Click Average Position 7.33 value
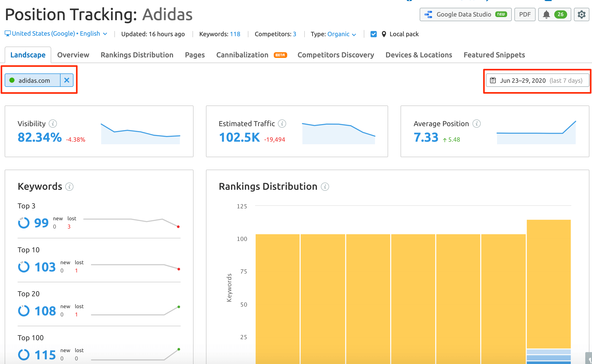The height and width of the screenshot is (364, 592). pos(426,137)
